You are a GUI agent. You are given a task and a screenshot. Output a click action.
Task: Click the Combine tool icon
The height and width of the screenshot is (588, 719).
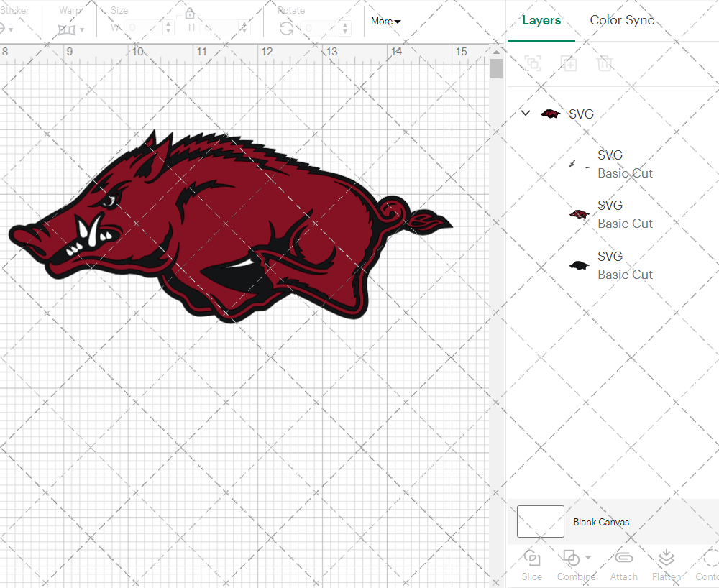tap(572, 560)
